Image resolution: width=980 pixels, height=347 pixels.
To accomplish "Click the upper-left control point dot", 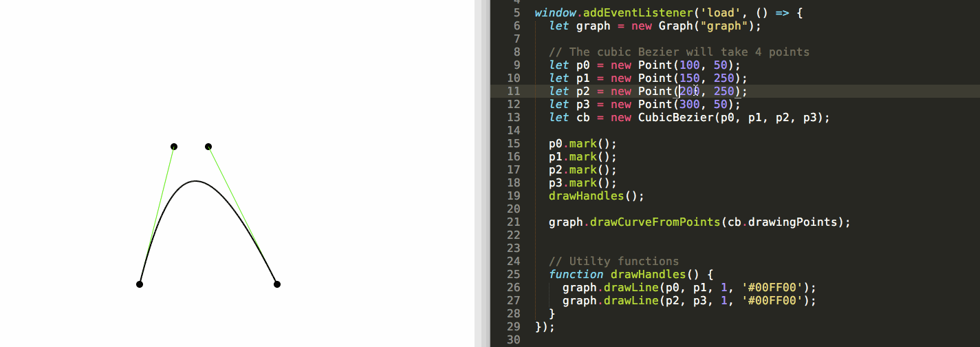I will click(174, 146).
